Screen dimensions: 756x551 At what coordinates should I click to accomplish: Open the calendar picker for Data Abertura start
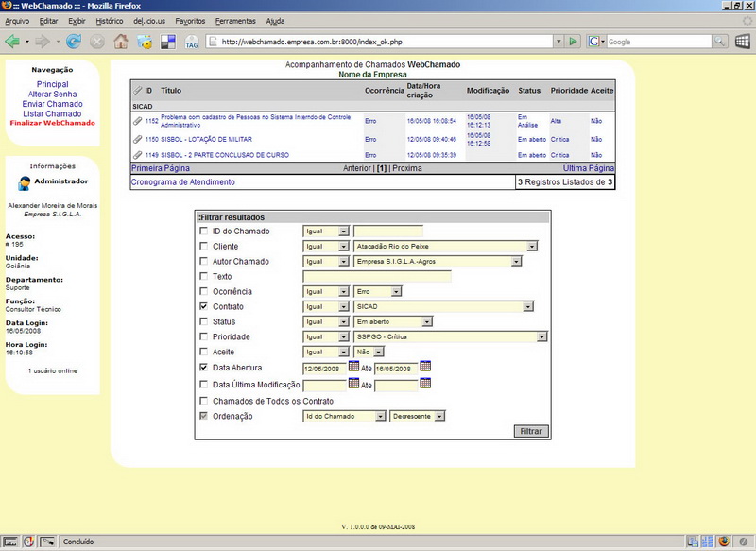click(354, 367)
